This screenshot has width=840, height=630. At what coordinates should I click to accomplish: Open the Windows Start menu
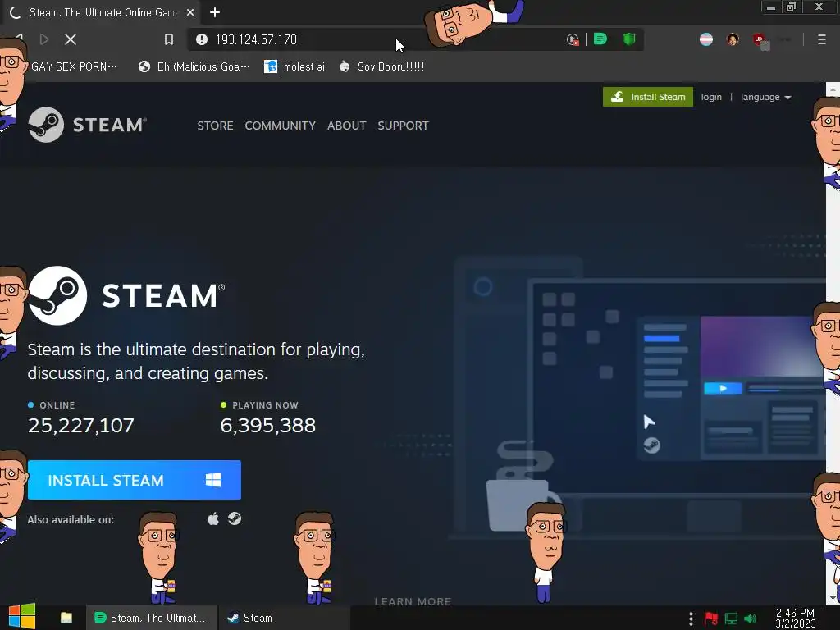22,617
